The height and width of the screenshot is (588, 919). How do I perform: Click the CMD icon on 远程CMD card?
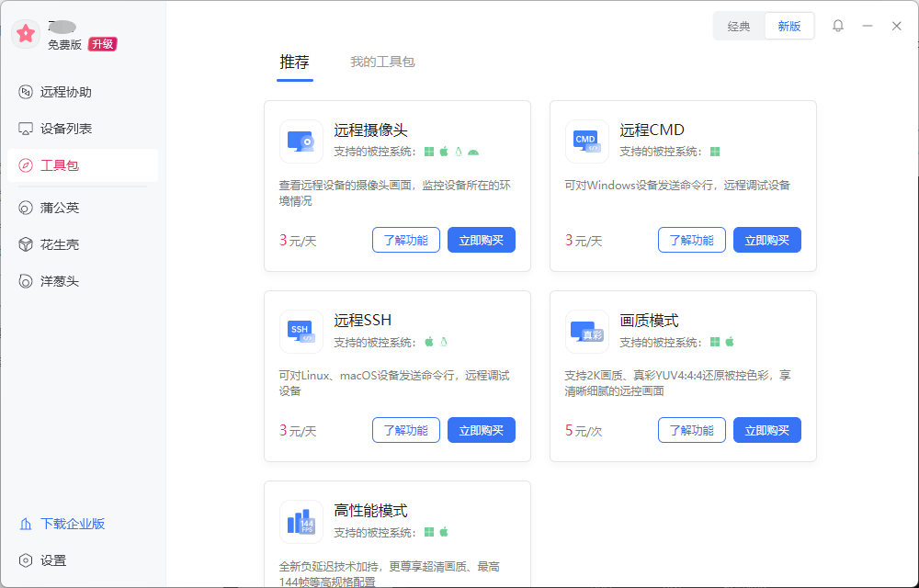[587, 141]
